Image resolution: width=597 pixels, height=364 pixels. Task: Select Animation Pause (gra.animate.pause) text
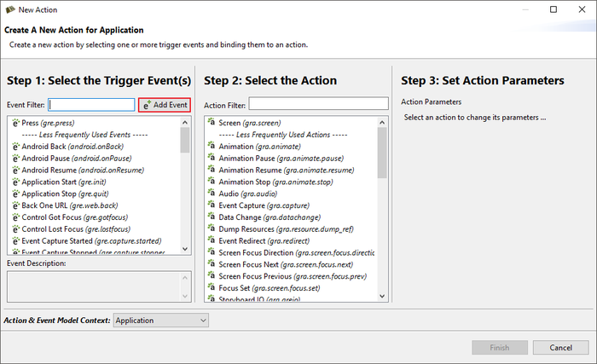281,159
